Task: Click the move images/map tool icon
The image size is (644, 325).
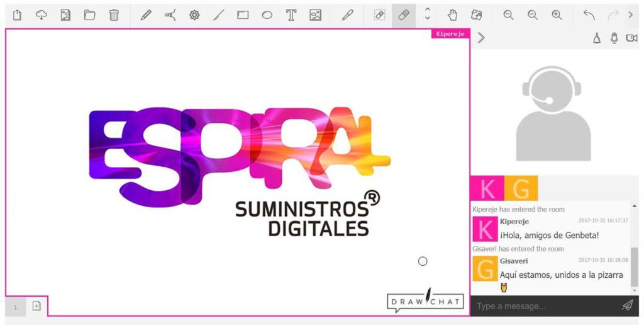Action: [x=477, y=15]
